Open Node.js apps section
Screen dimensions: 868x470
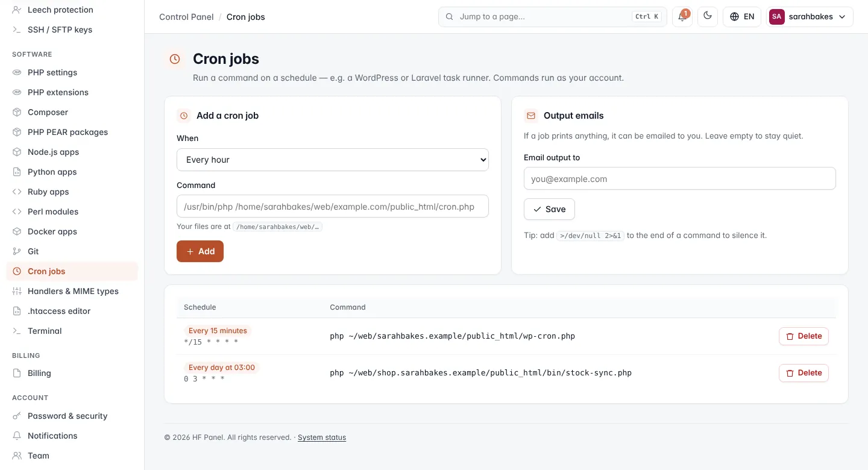tap(72, 152)
